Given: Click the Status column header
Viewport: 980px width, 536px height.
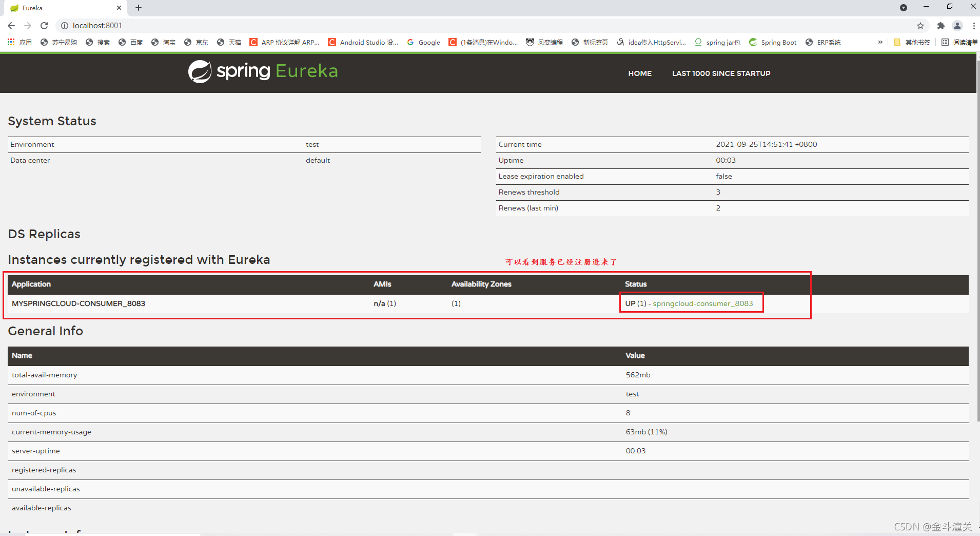Looking at the screenshot, I should click(636, 284).
